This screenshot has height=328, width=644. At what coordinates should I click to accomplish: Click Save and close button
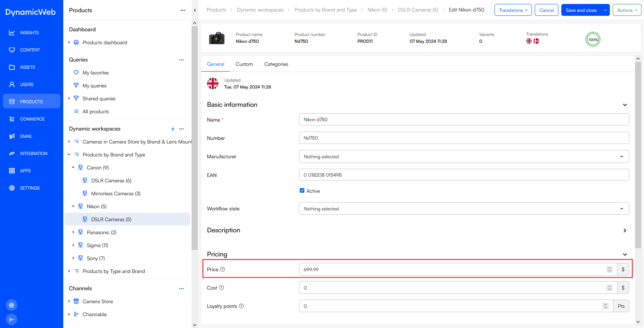[x=581, y=10]
